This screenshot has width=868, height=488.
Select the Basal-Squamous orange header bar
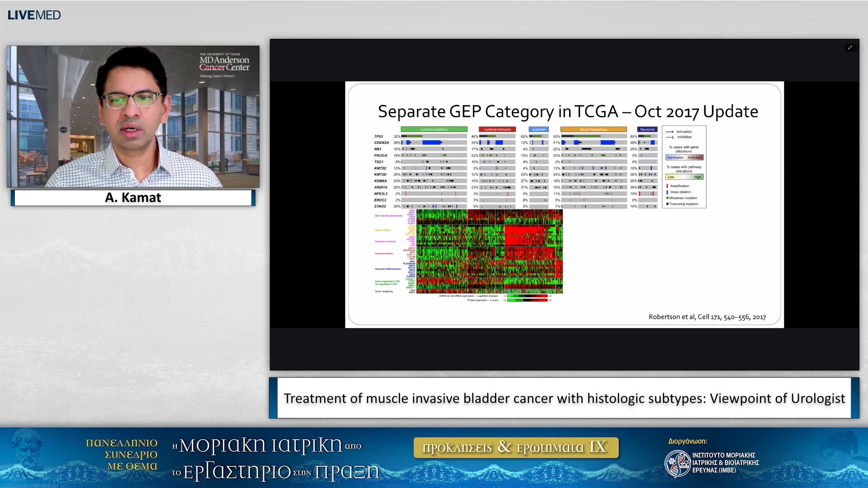pos(593,129)
